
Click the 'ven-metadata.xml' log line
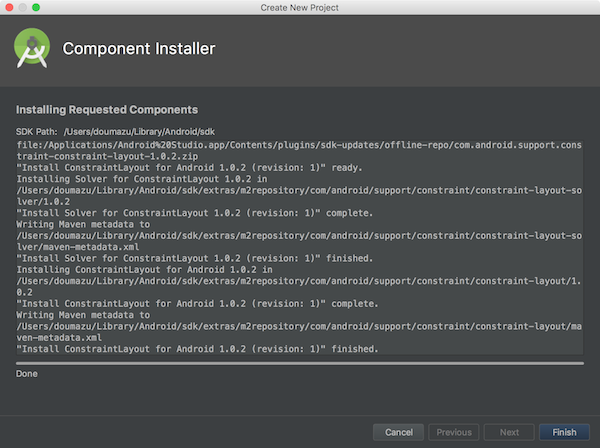pyautogui.click(x=59, y=338)
